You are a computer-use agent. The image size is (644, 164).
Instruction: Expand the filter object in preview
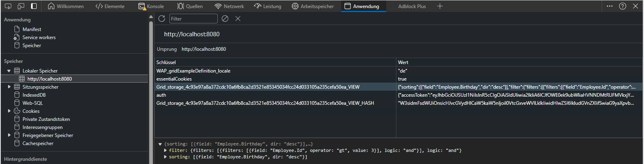click(165, 150)
